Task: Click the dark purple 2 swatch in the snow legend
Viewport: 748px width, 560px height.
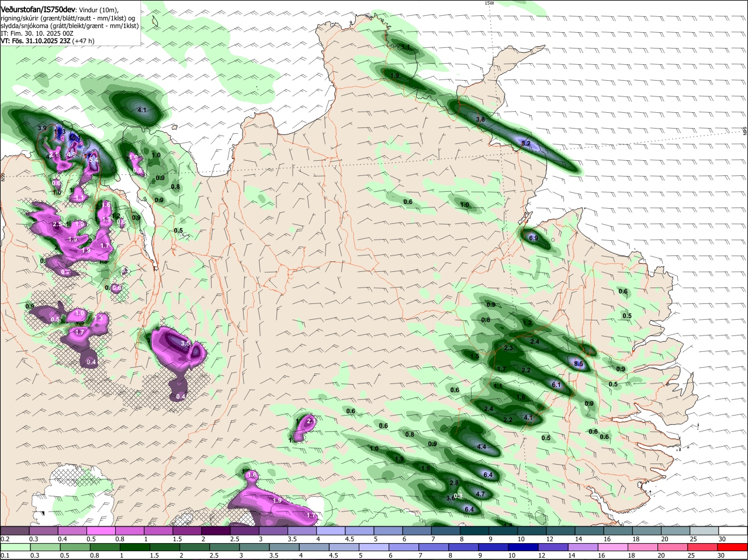Action: pyautogui.click(x=216, y=530)
